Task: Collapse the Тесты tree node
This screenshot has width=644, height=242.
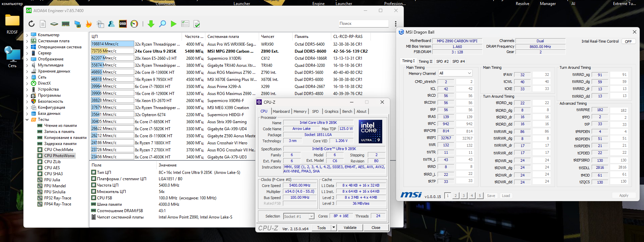Action: pos(27,119)
